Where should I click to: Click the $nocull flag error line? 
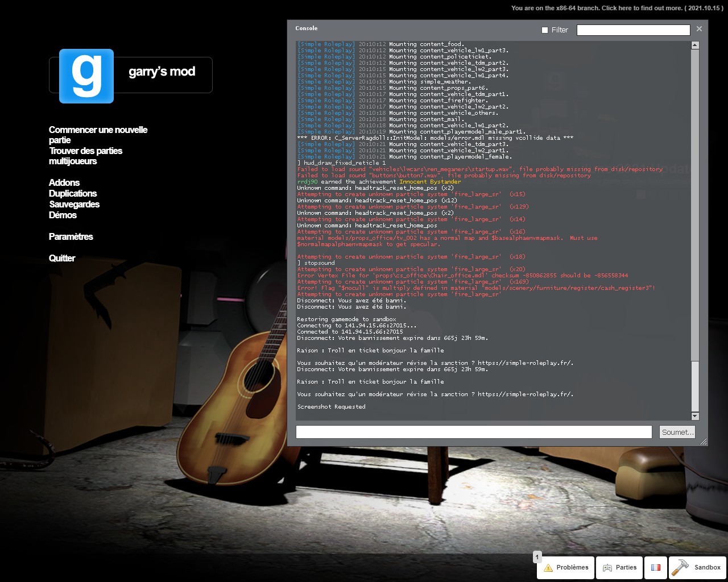(x=476, y=288)
